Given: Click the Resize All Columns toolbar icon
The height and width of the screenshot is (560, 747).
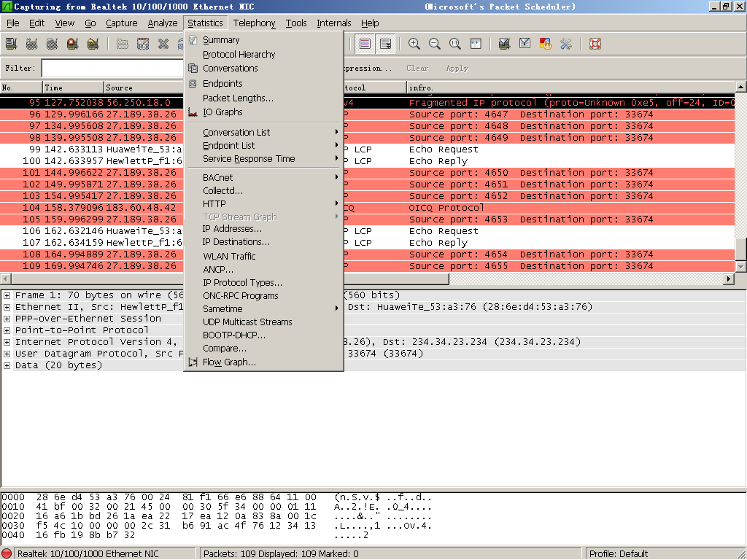Looking at the screenshot, I should coord(476,44).
